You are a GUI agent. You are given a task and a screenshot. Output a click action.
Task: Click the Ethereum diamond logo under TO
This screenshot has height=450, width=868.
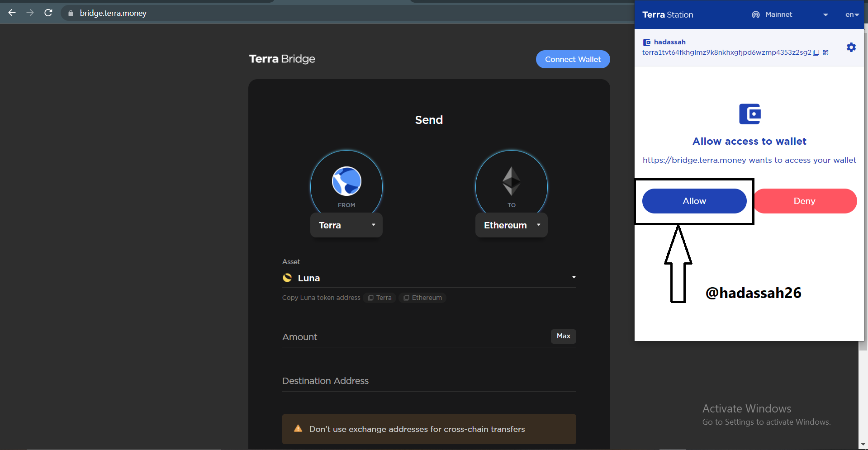pos(512,181)
